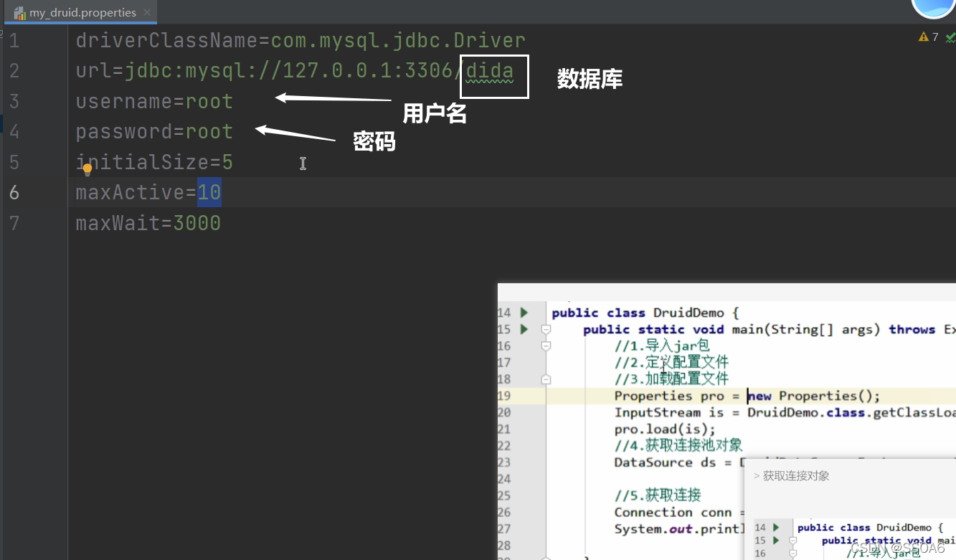Select the my_druid.properties editor tab
Image resolution: width=956 pixels, height=560 pixels.
click(x=82, y=12)
